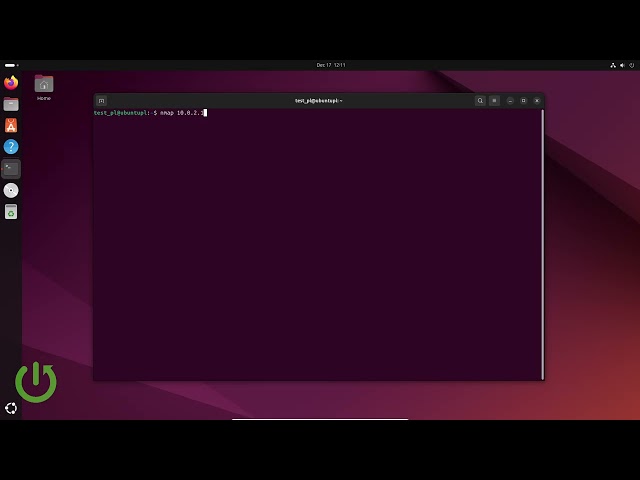Click the terminal vertical scrollbar
This screenshot has width=640, height=480.
click(x=542, y=244)
